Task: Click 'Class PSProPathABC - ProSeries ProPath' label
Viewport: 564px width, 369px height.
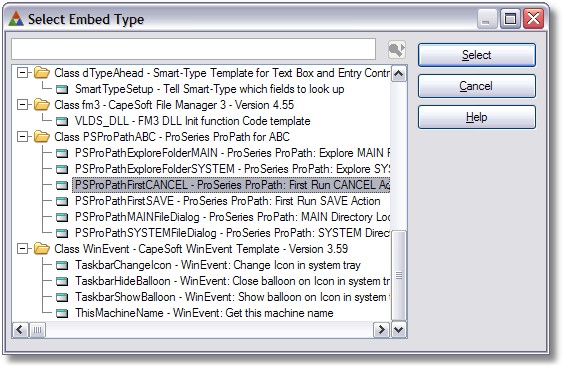Action: 172,137
